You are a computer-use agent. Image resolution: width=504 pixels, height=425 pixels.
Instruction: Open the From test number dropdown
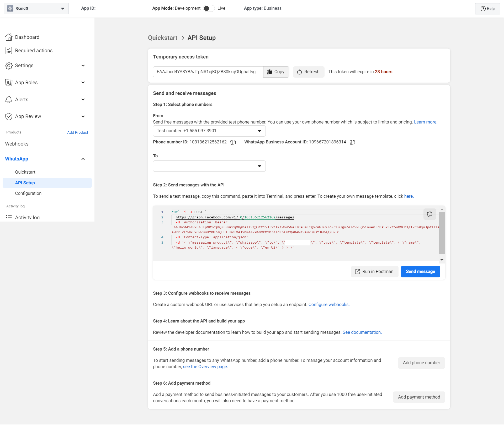tap(209, 131)
